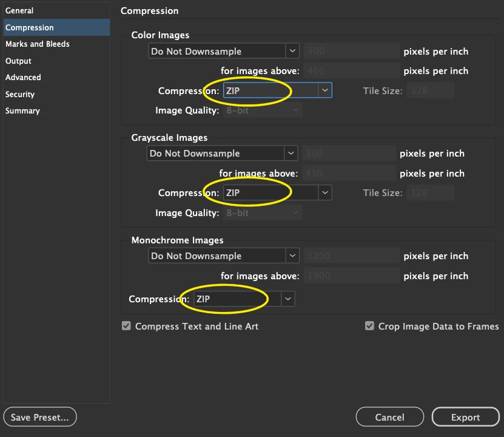Uncheck Crop Image Data to Frames
The height and width of the screenshot is (437, 504).
[x=369, y=325]
